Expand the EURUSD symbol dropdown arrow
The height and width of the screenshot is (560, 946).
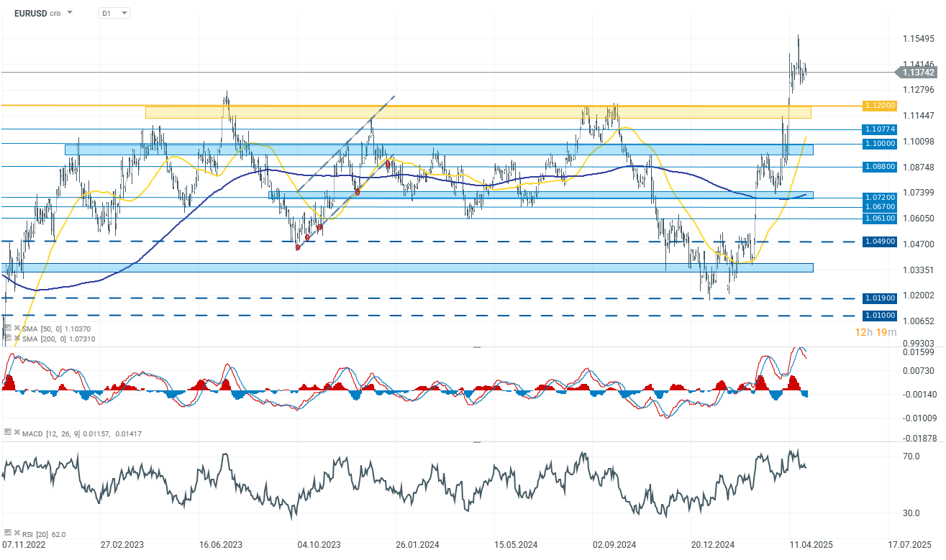(70, 13)
